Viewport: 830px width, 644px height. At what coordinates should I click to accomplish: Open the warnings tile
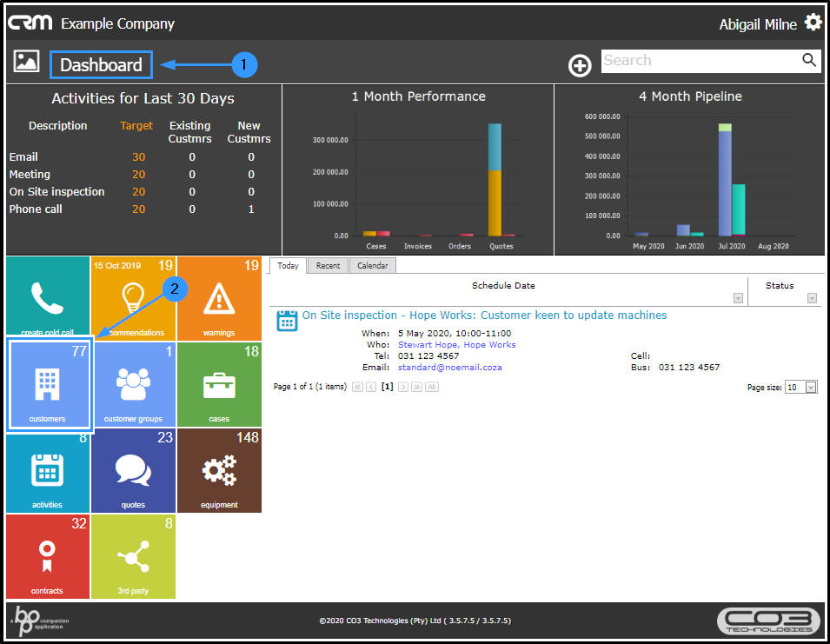click(x=219, y=298)
